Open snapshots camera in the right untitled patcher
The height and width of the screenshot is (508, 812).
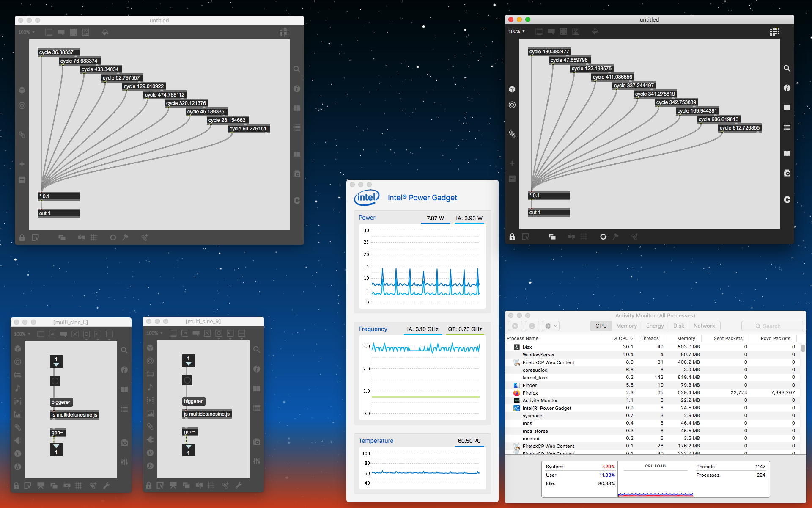(787, 173)
